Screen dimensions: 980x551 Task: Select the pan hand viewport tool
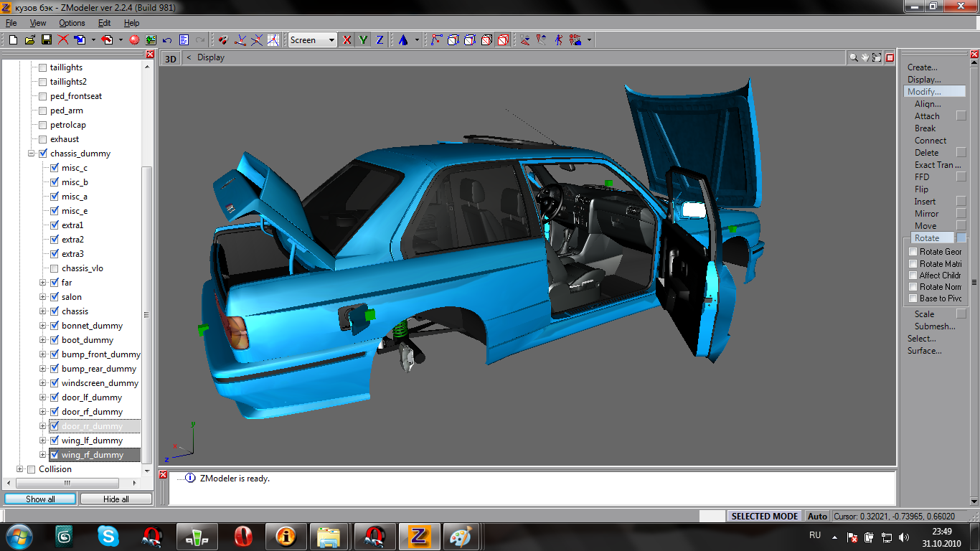pyautogui.click(x=865, y=57)
